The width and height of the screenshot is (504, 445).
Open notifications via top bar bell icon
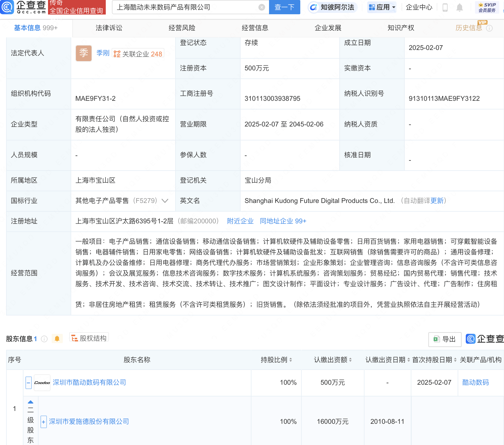(x=459, y=7)
